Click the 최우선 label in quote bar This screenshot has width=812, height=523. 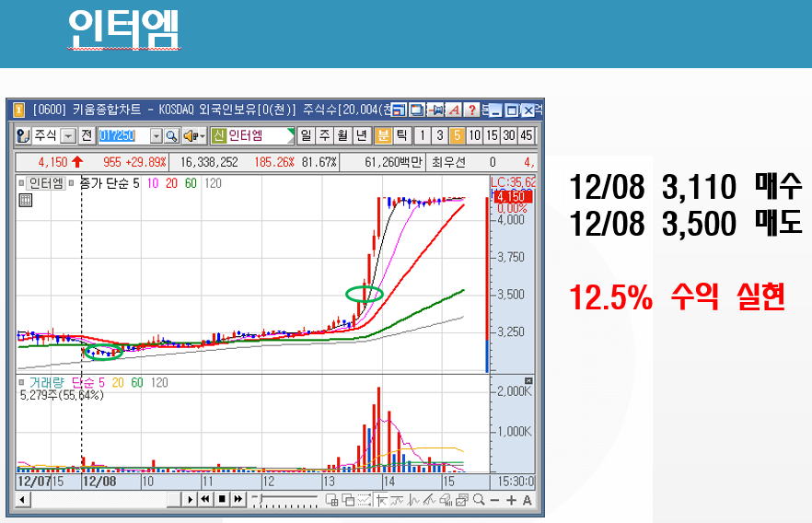pos(448,162)
